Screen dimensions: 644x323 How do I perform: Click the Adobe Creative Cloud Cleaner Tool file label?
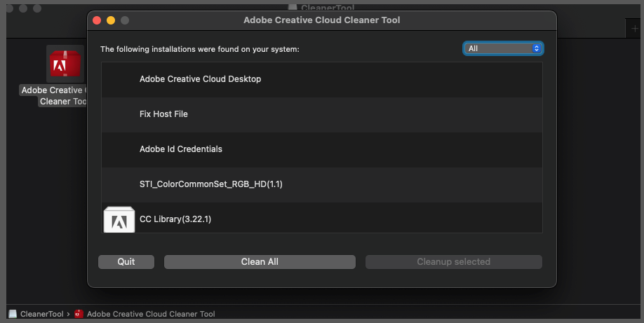(x=53, y=95)
